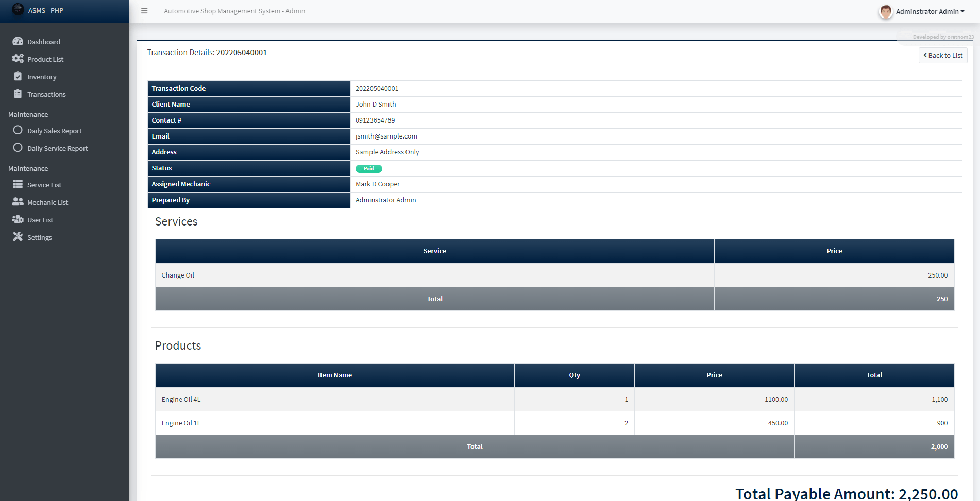Select the Mechanic List people icon

click(18, 202)
